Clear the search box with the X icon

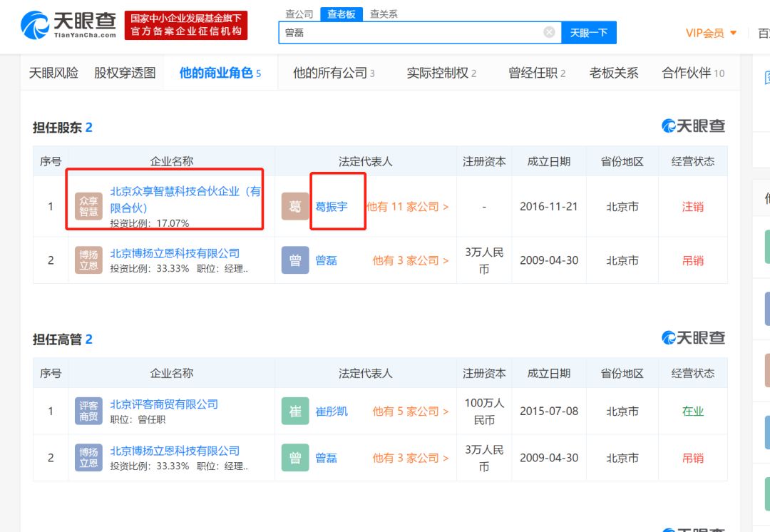(549, 32)
